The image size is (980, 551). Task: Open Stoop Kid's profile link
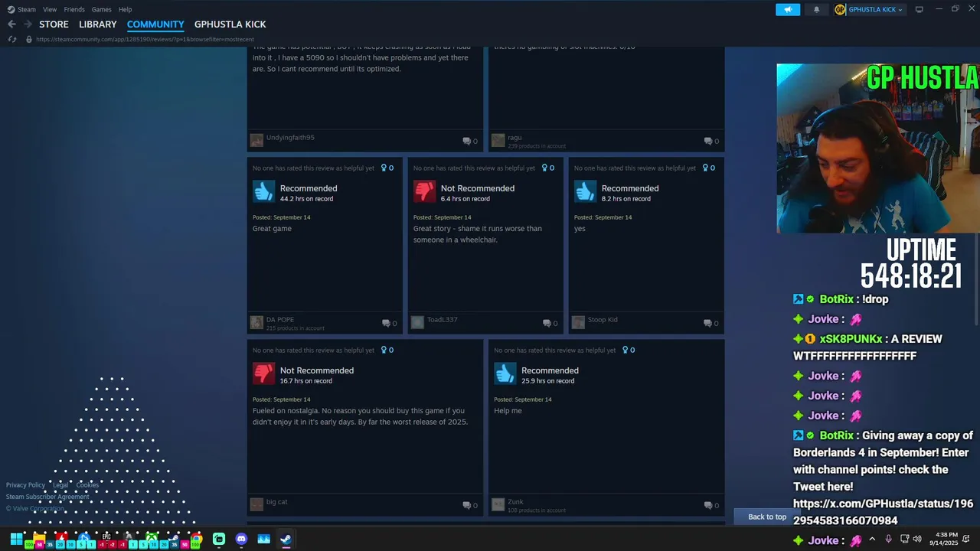click(603, 320)
